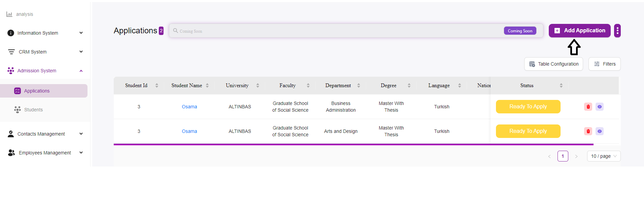Open the three-dot more options menu
The width and height of the screenshot is (644, 218).
(617, 31)
